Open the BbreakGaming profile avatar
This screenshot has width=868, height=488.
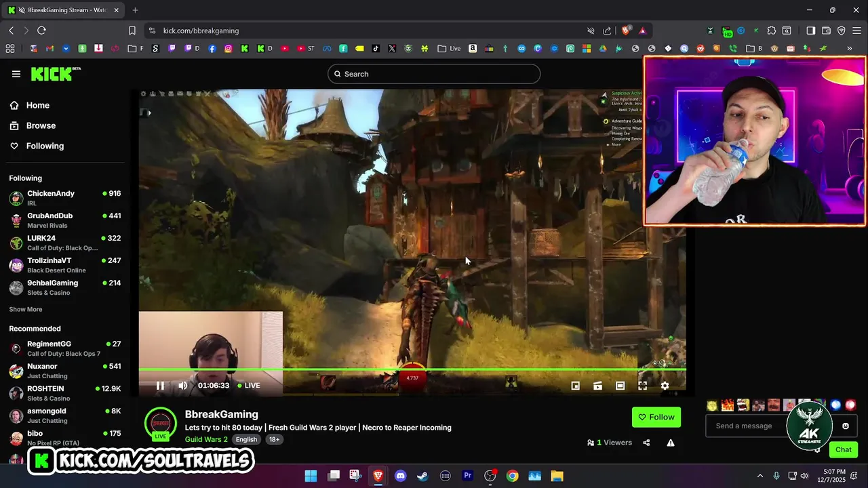pos(161,424)
